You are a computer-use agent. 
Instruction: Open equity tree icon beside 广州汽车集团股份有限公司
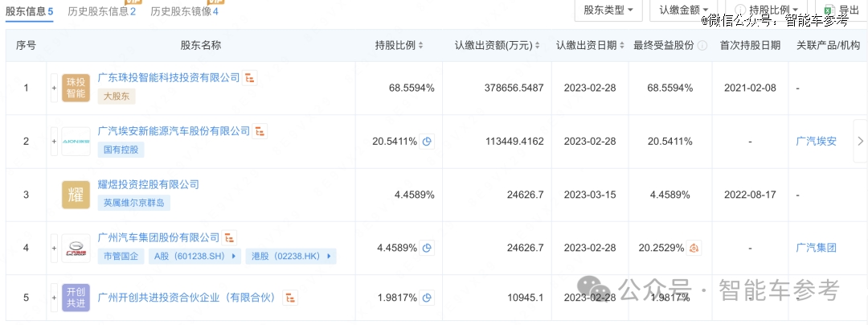[x=229, y=238]
